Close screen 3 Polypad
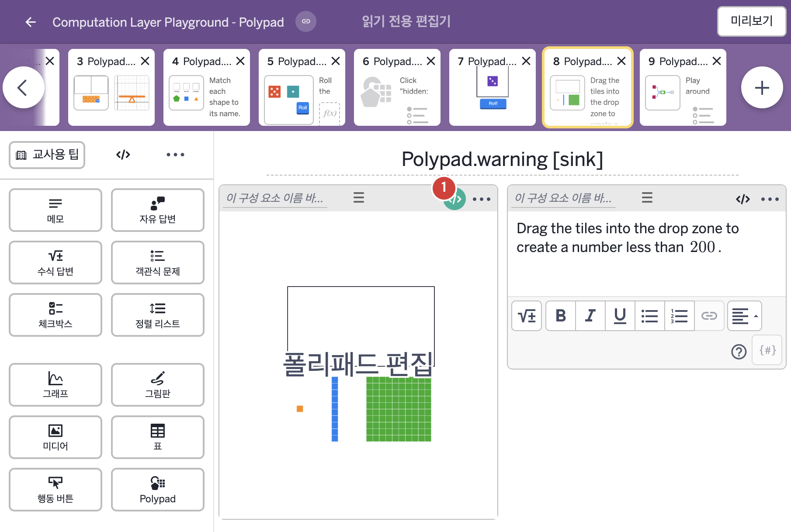Viewport: 791px width, 532px height. [x=145, y=61]
